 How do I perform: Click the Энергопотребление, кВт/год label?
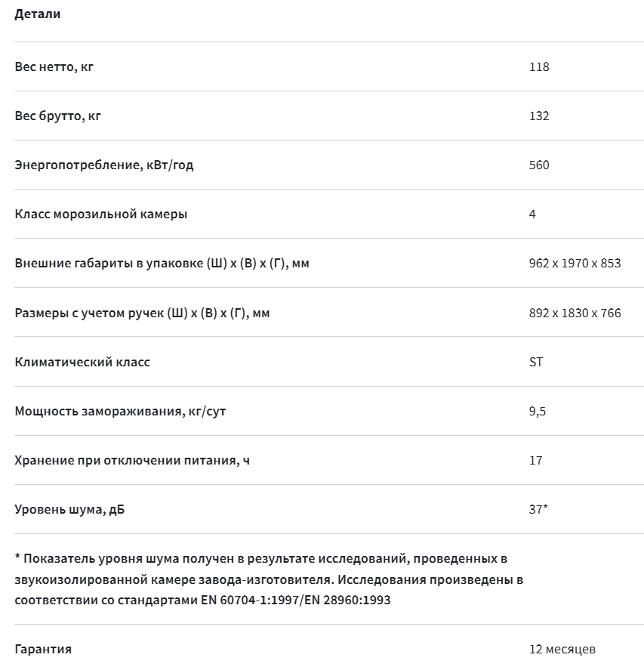tap(103, 165)
